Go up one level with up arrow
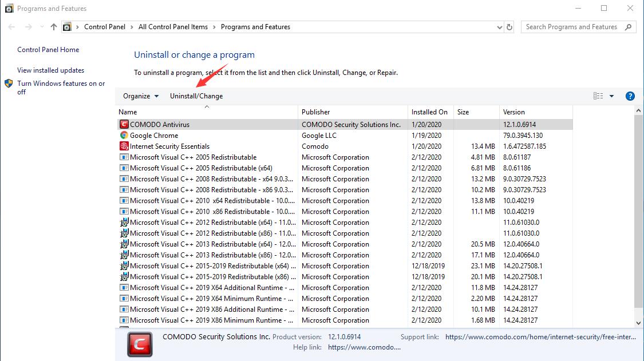This screenshot has height=361, width=644. pos(53,27)
